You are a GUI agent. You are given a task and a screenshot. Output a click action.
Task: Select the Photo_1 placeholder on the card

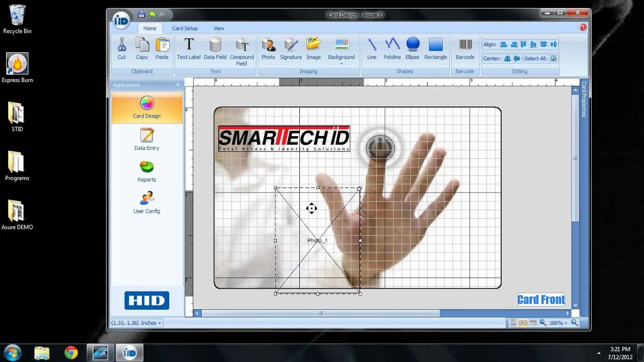pos(317,240)
